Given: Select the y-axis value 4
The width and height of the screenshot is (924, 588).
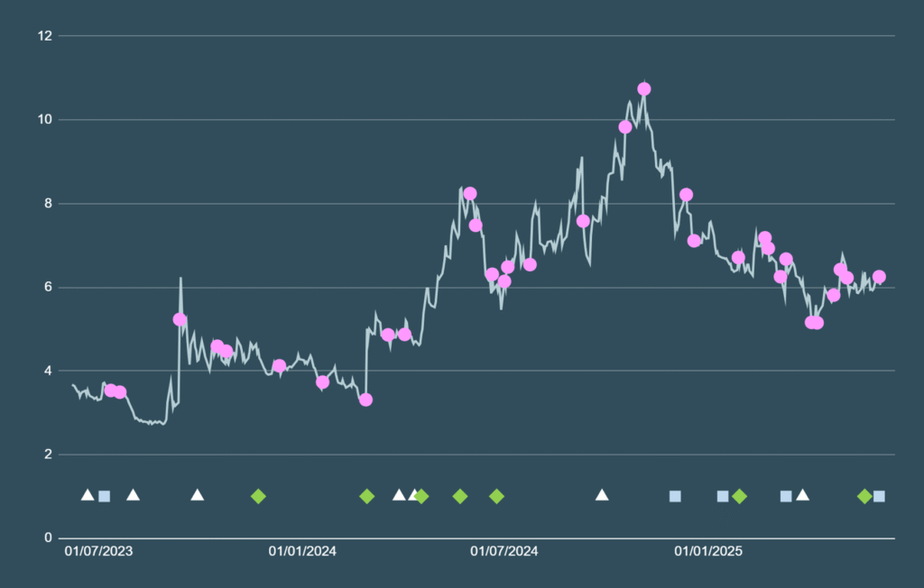Looking at the screenshot, I should click(49, 371).
